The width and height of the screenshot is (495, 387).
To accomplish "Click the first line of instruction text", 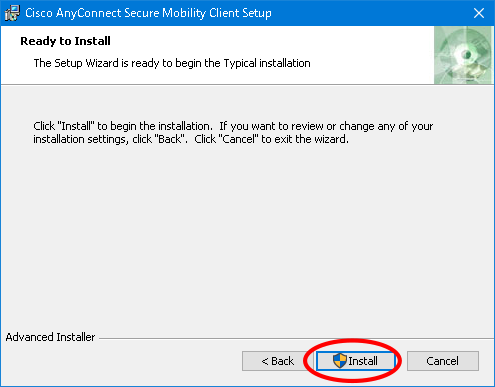I will [233, 126].
